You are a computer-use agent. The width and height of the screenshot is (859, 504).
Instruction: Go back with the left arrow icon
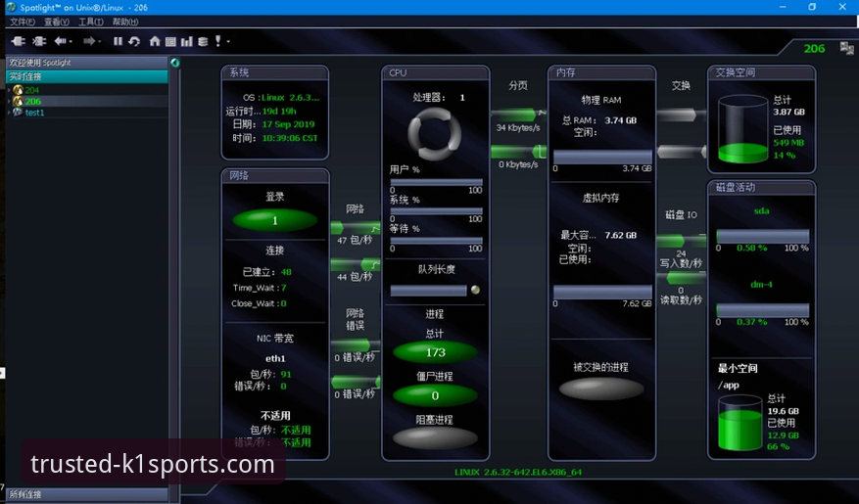[x=60, y=41]
